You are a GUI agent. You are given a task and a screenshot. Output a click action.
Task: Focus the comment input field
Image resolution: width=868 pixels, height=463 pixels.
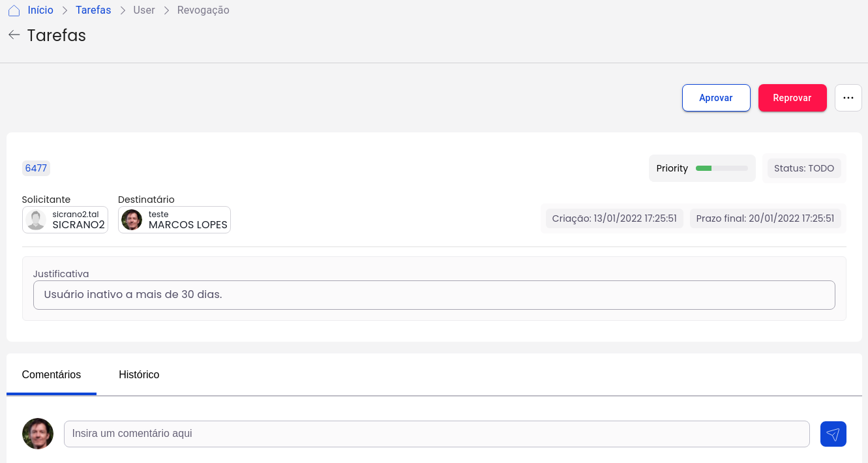tap(436, 434)
